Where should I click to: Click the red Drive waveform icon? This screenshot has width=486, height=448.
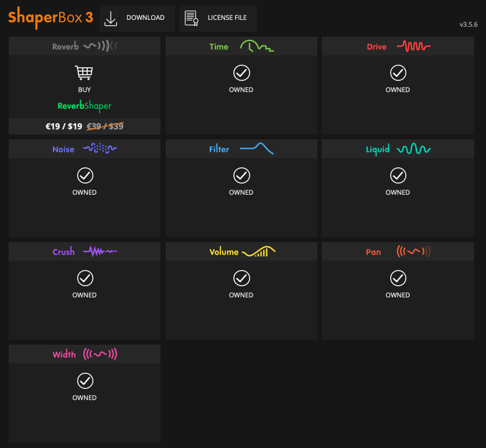pyautogui.click(x=413, y=46)
